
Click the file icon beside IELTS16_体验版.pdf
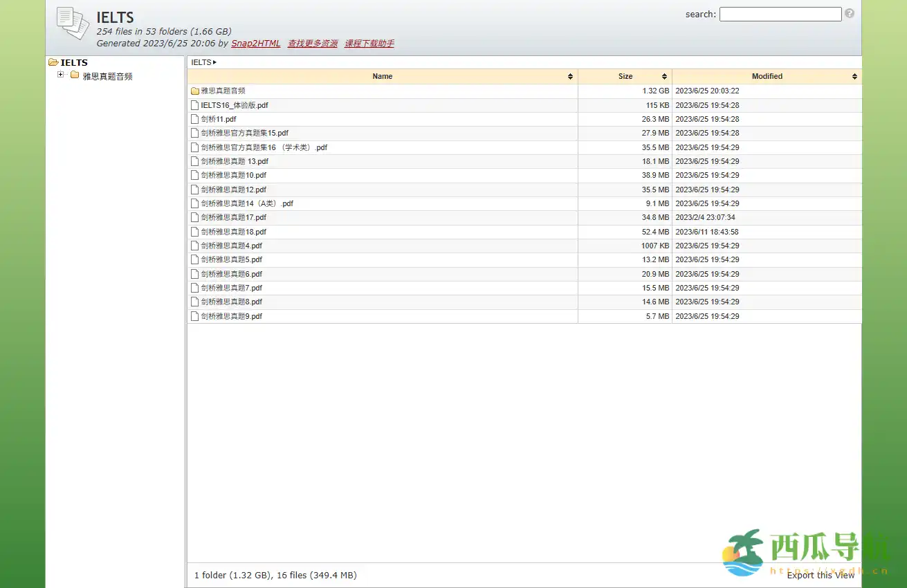point(194,105)
